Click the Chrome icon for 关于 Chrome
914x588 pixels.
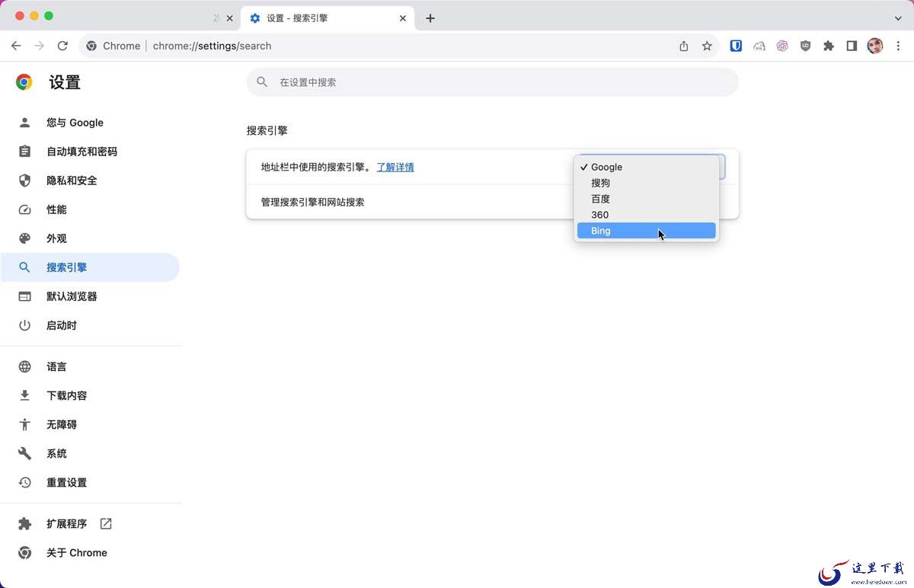click(25, 553)
